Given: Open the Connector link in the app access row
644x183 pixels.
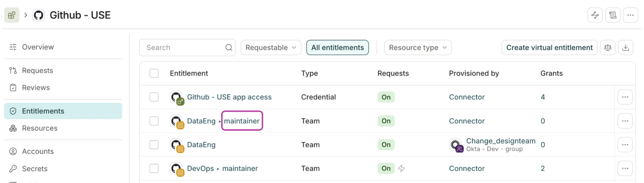Looking at the screenshot, I should click(x=467, y=97).
